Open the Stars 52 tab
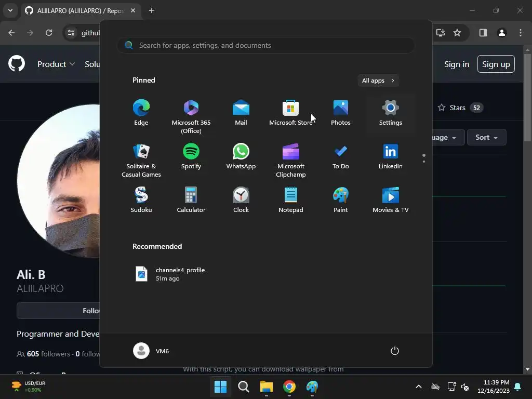 pyautogui.click(x=460, y=108)
